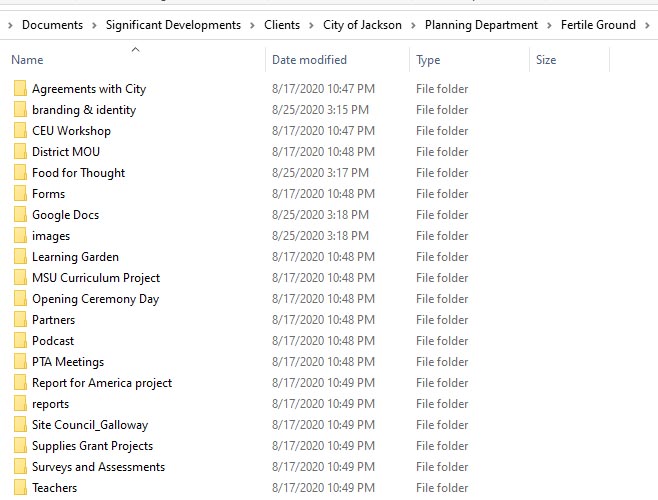Image resolution: width=658 pixels, height=500 pixels.
Task: Expand the chevron before Documents breadcrumb
Action: (10, 26)
